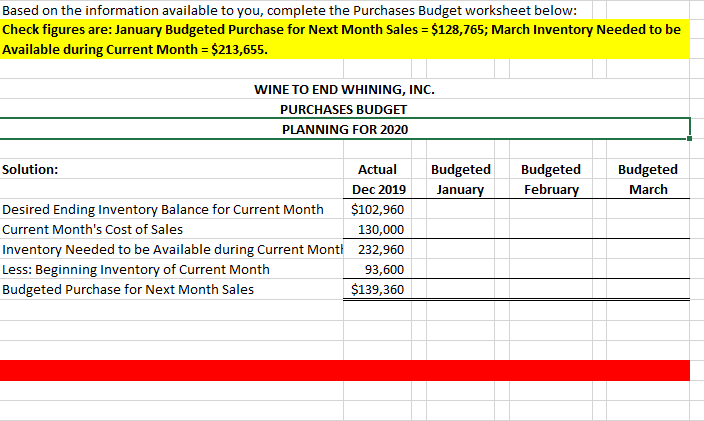Click 'Budgeted Purchase for Next Month Sales' label
Image resolution: width=704 pixels, height=421 pixels.
pos(128,289)
